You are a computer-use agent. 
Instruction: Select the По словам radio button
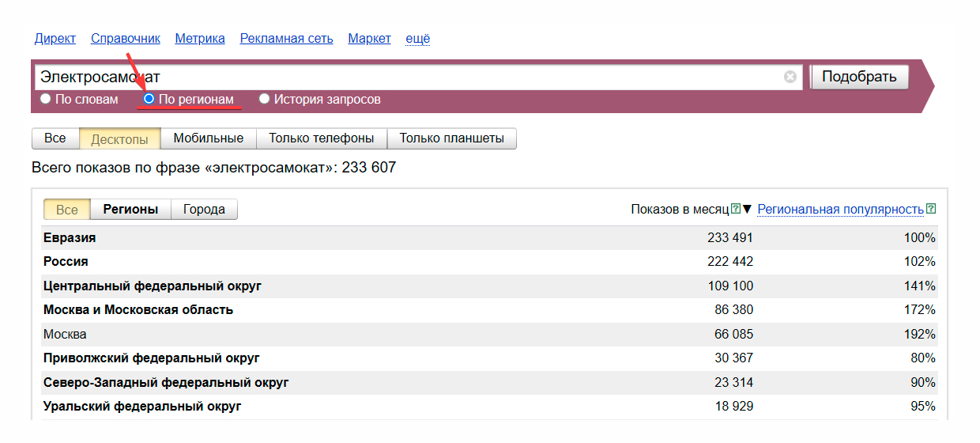(45, 99)
